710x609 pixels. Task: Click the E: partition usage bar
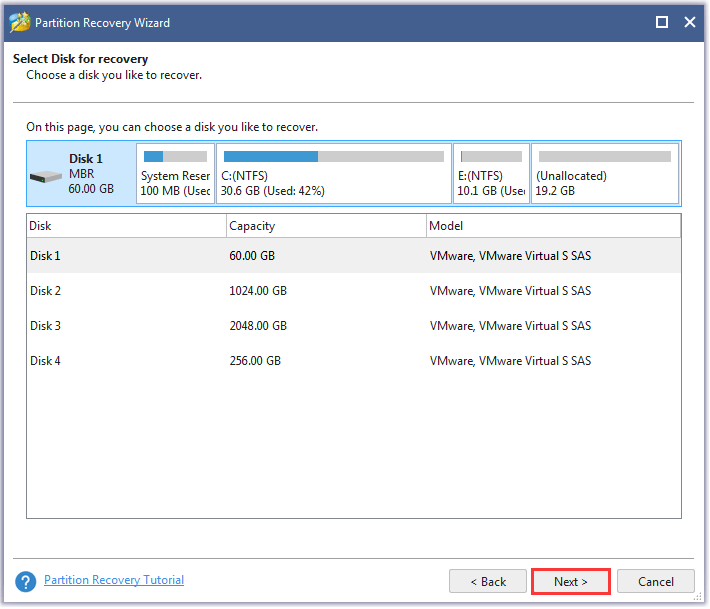pos(491,156)
